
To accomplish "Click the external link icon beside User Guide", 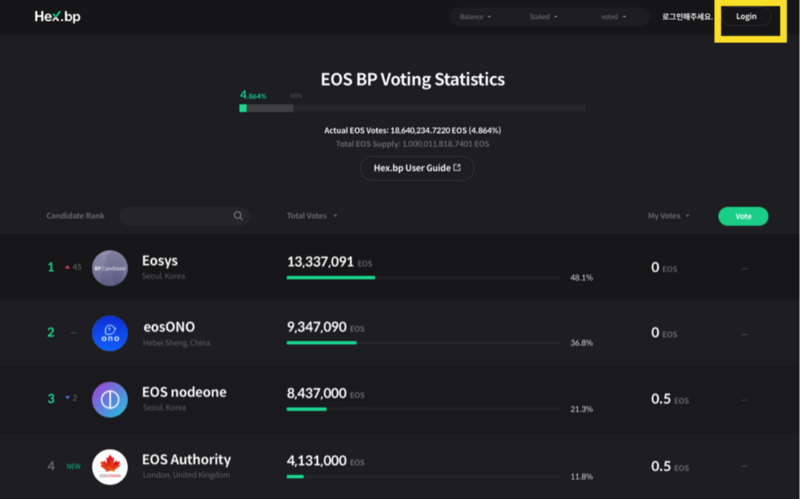I will click(457, 168).
